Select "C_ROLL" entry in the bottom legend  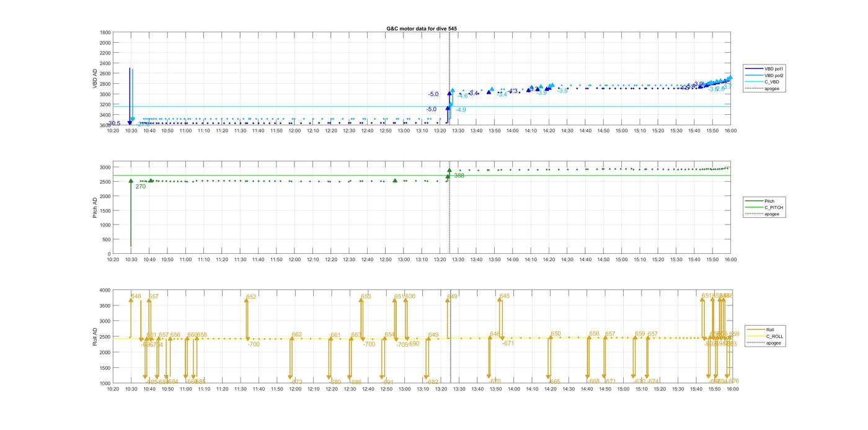[774, 336]
